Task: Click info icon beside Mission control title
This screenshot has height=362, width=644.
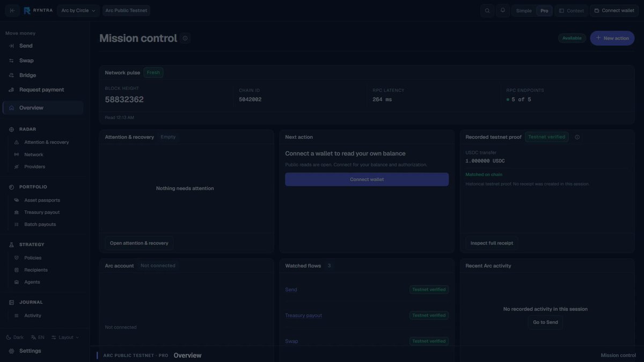Action: point(185,38)
